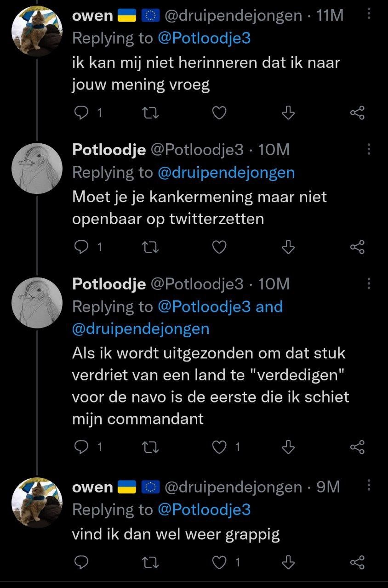This screenshot has width=388, height=588.
Task: Open Potloodje's profile name on navo tweet
Action: (109, 284)
